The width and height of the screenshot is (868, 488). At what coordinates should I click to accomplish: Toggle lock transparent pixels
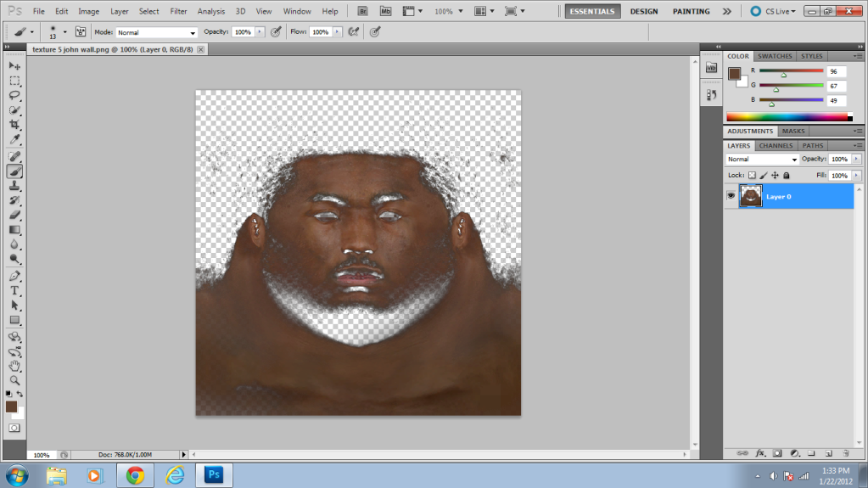(752, 175)
